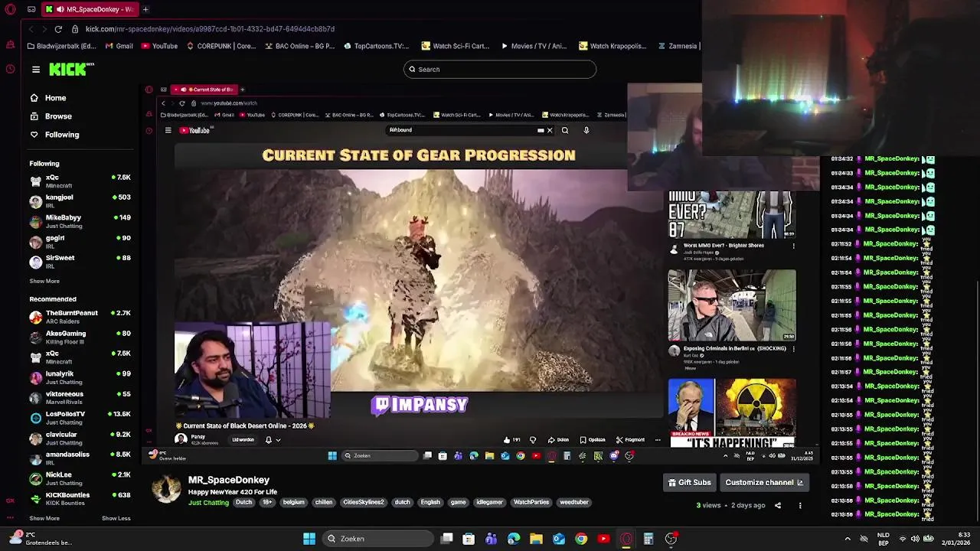Open Microsoft Edge from the taskbar
980x551 pixels.
coord(514,539)
